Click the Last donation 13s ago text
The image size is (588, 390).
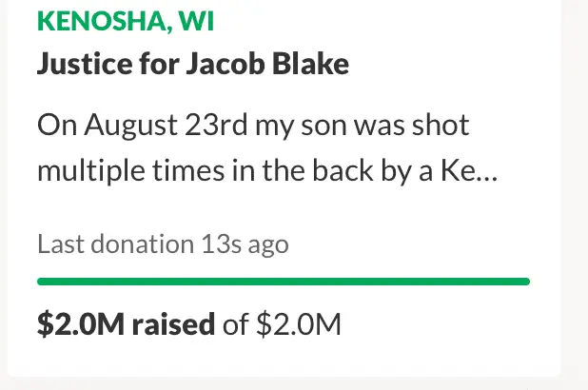(163, 244)
